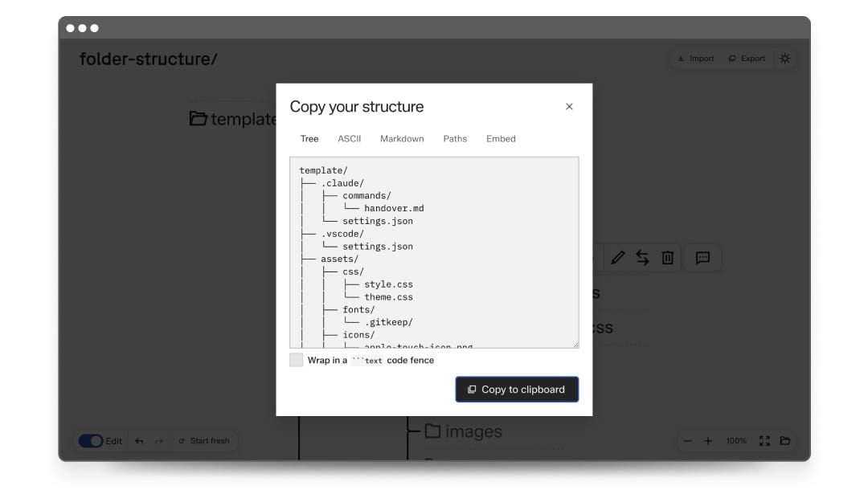Switch to the Paths tab
This screenshot has height=494, width=868.
click(454, 139)
